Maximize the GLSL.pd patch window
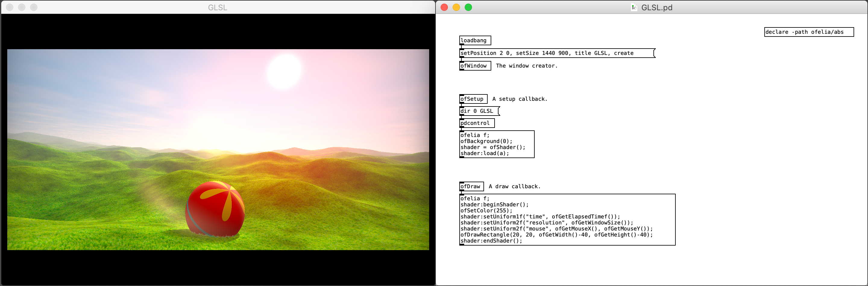Viewport: 868px width, 286px height. [468, 8]
